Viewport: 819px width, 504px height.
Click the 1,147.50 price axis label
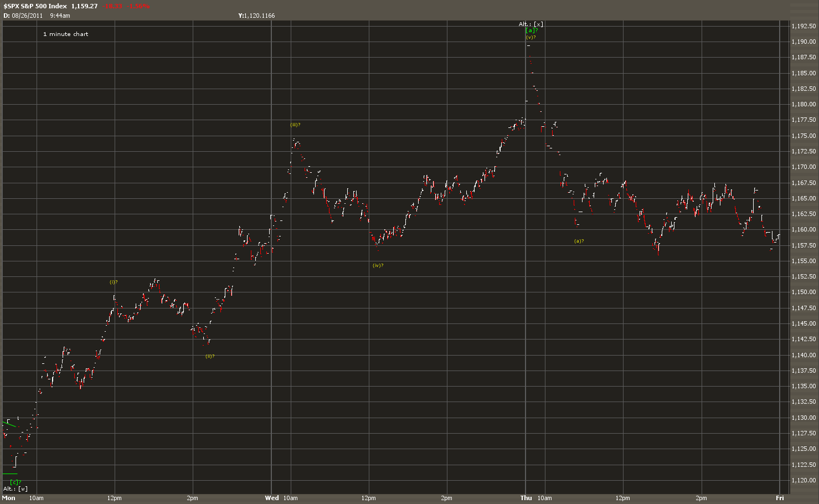804,308
